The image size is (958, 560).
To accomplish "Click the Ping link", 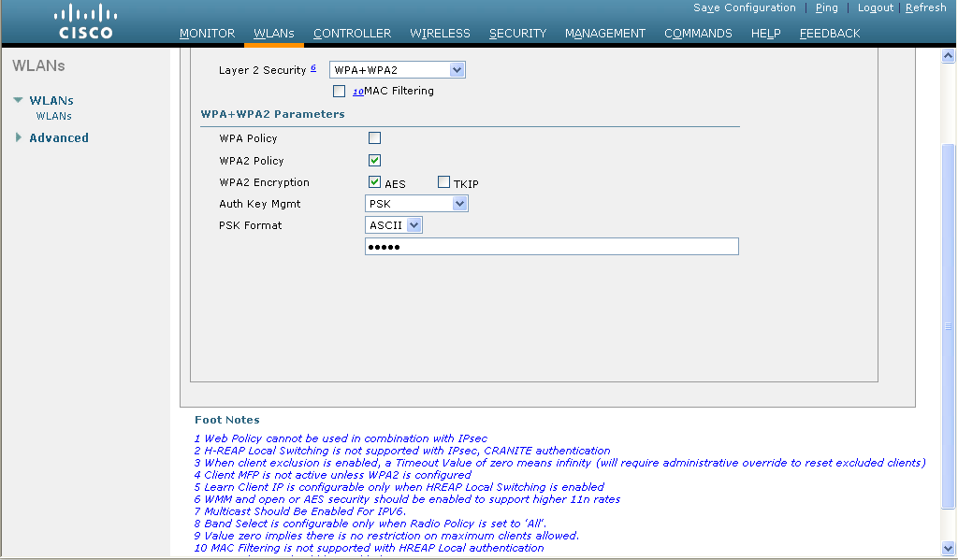I will [827, 7].
